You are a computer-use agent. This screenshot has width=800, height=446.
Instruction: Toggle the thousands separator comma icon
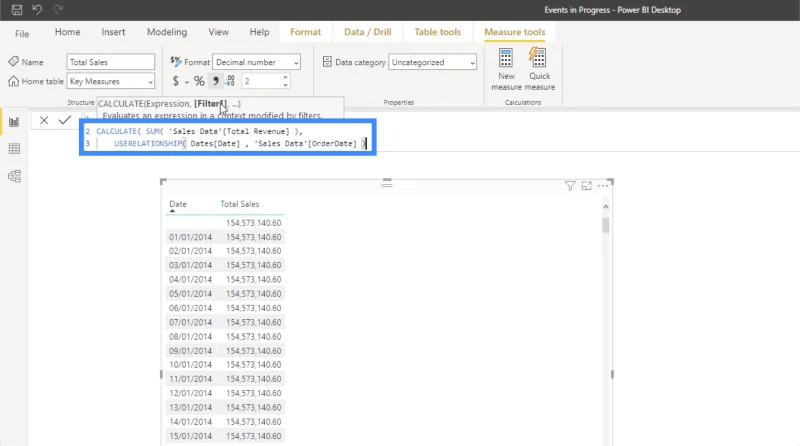tap(216, 81)
